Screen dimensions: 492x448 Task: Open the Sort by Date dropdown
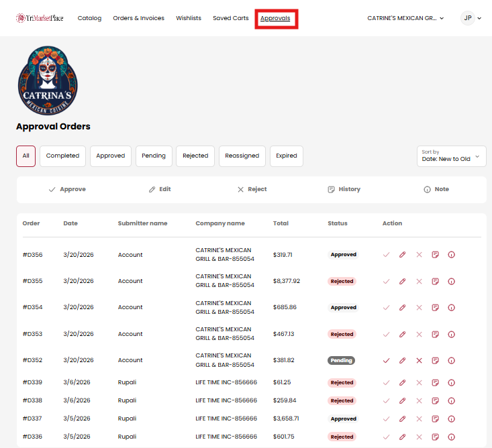451,156
